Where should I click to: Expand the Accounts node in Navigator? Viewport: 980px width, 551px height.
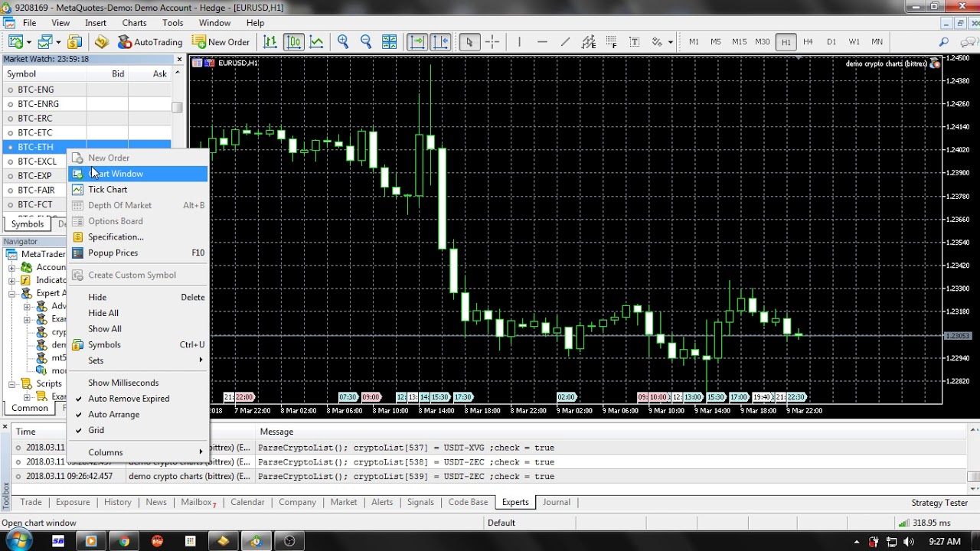tap(12, 268)
